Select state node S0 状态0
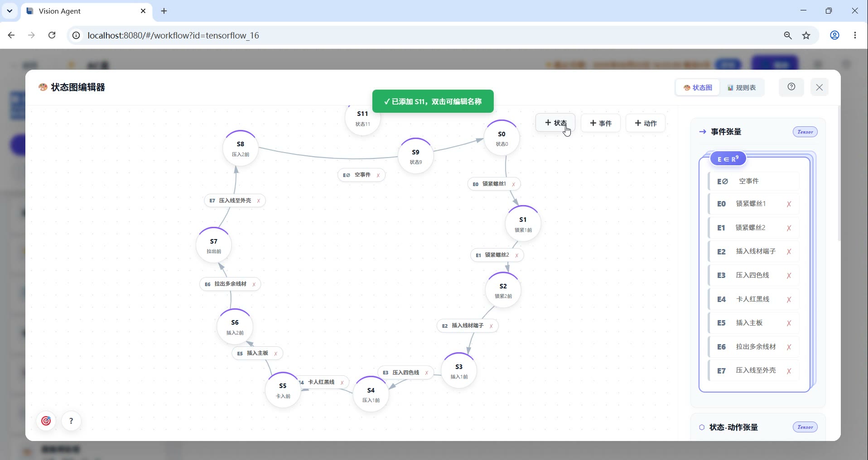The height and width of the screenshot is (460, 868). pos(502,138)
